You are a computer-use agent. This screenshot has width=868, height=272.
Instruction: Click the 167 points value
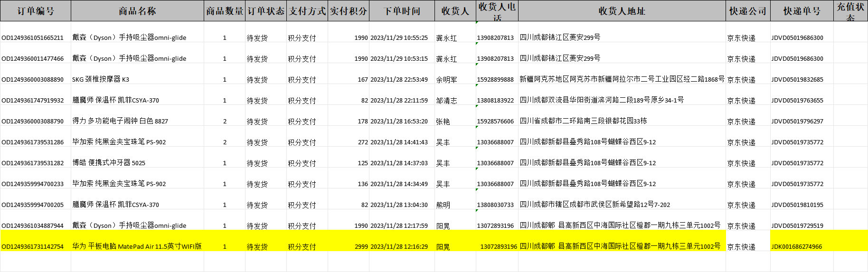(x=363, y=80)
